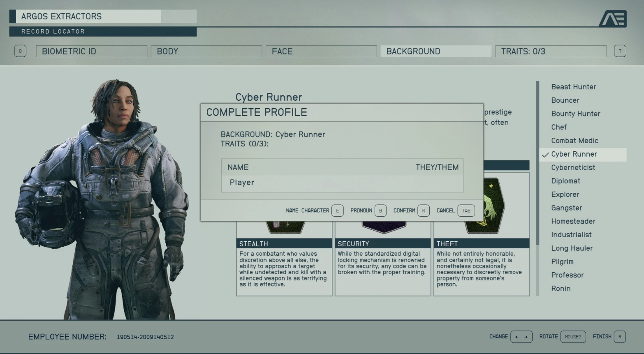Image resolution: width=644 pixels, height=354 pixels.
Task: Click the MOUSE2 Rotate key icon
Action: tap(573, 337)
